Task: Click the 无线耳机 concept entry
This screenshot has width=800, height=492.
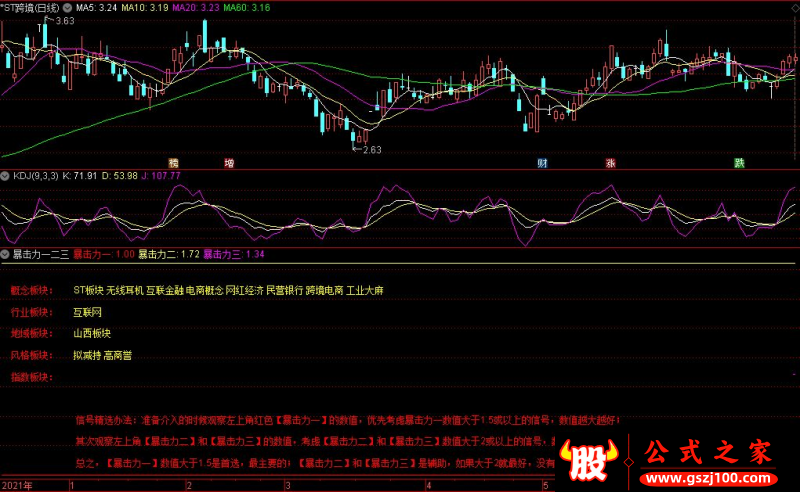Action: pos(124,290)
